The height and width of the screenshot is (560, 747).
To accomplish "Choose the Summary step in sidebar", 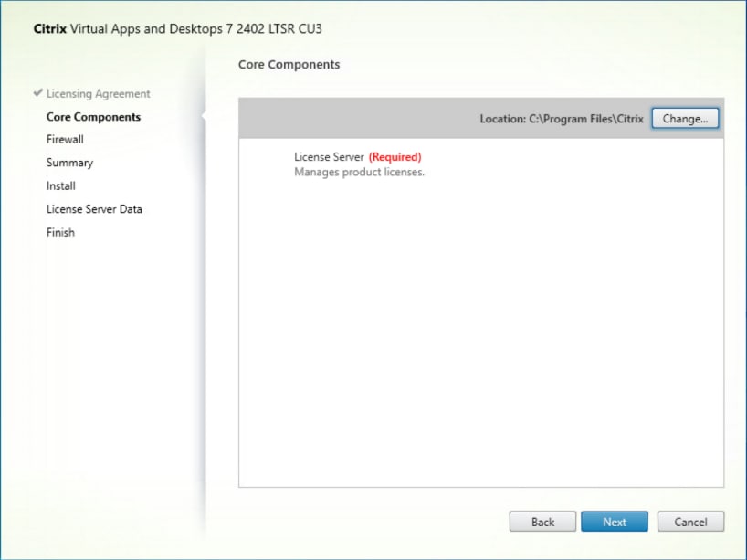I will 69,163.
